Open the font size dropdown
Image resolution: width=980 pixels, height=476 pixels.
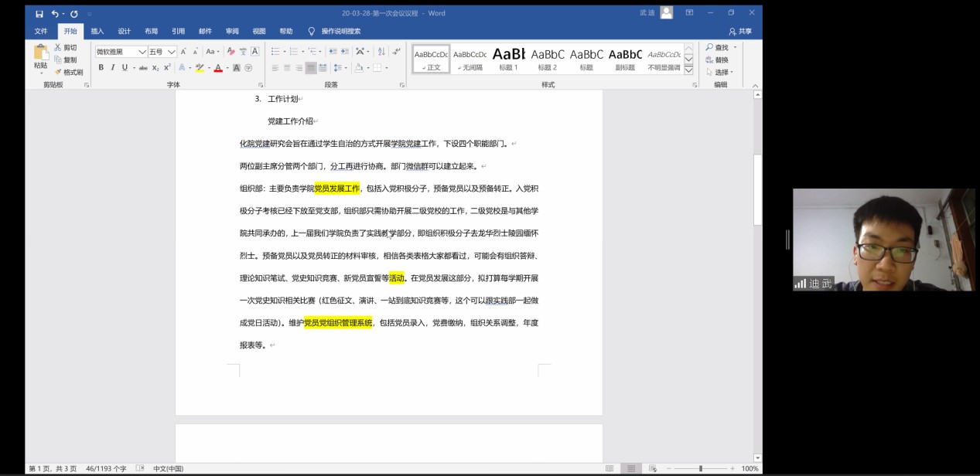(172, 51)
